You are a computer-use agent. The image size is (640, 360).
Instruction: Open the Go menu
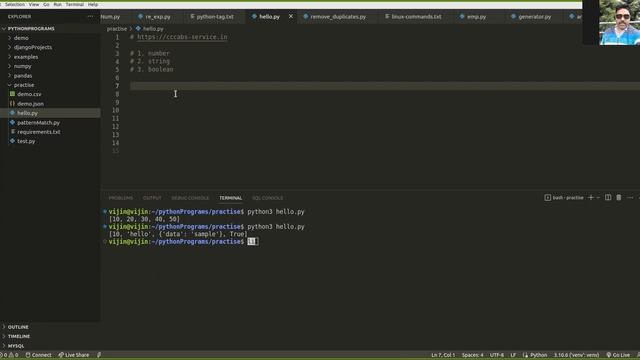pos(46,4)
